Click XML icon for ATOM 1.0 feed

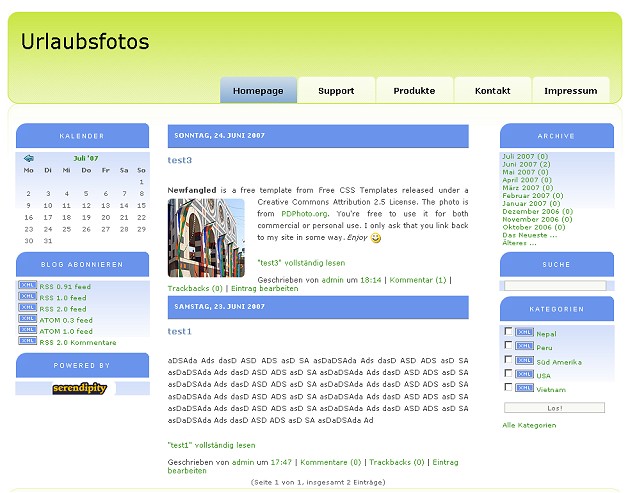pos(27,331)
